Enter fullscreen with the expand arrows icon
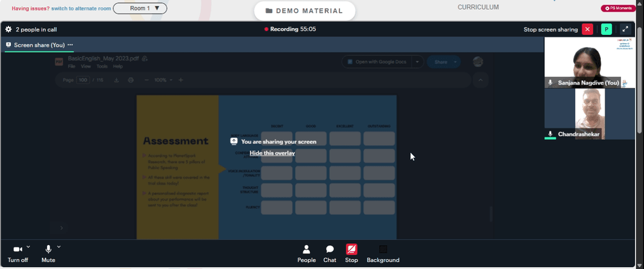The image size is (644, 269). [x=625, y=29]
